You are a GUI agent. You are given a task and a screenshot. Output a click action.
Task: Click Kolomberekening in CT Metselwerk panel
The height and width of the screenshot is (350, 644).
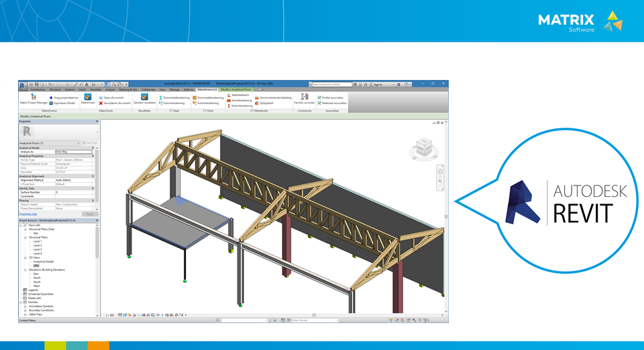tap(240, 105)
